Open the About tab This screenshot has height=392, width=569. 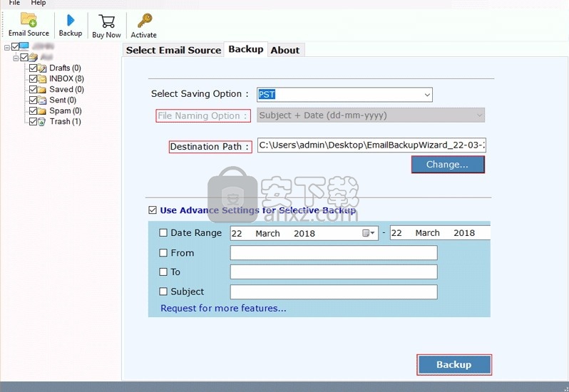click(x=284, y=50)
